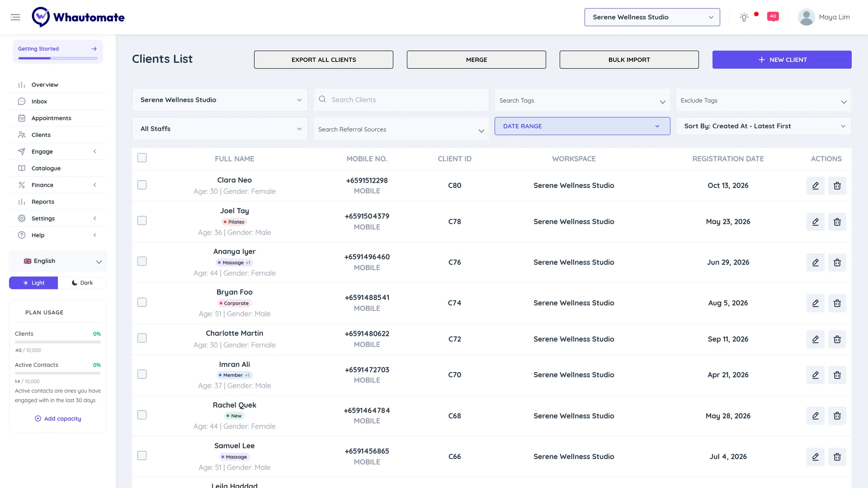Open the Exclude Tags dropdown
Viewport: 868px width, 488px height.
pos(764,100)
